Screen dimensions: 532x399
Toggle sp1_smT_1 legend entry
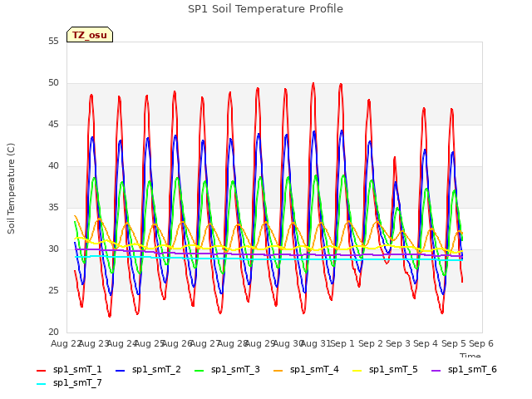69,369
